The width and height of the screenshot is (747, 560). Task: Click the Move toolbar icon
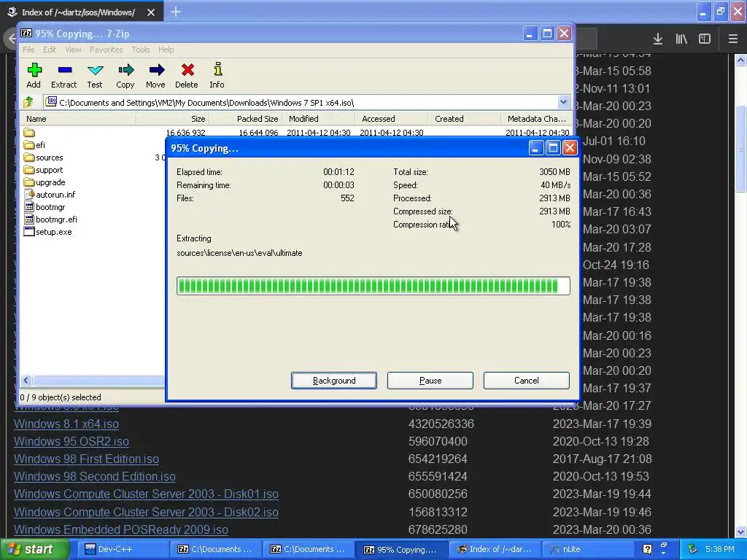point(156,75)
